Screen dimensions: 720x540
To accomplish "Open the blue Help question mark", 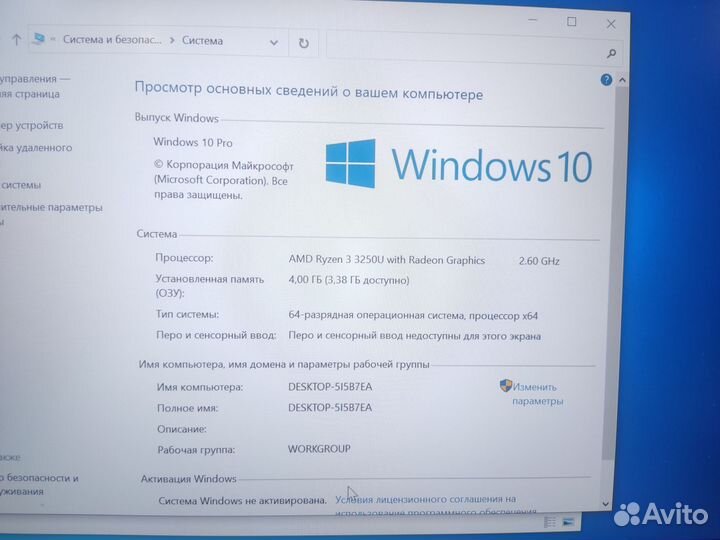I will tap(606, 80).
